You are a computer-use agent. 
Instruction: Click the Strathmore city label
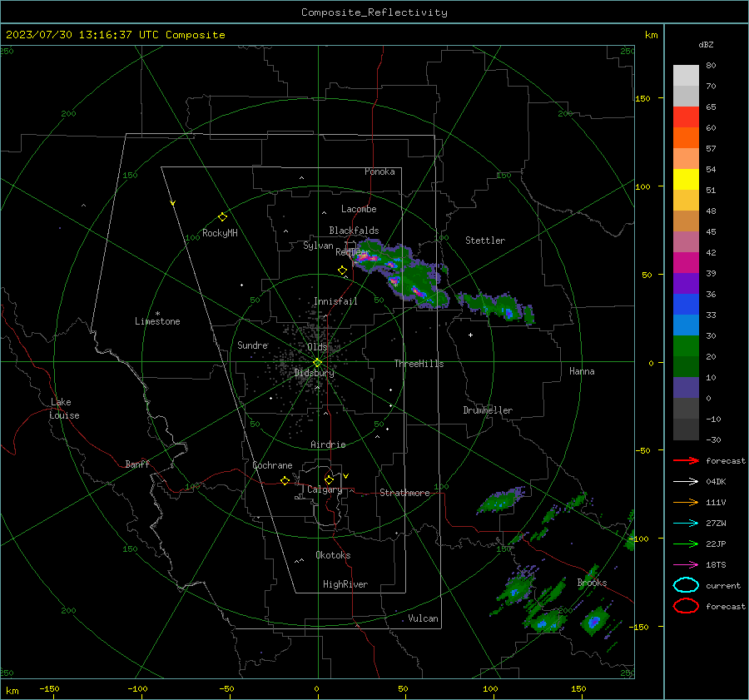point(404,493)
